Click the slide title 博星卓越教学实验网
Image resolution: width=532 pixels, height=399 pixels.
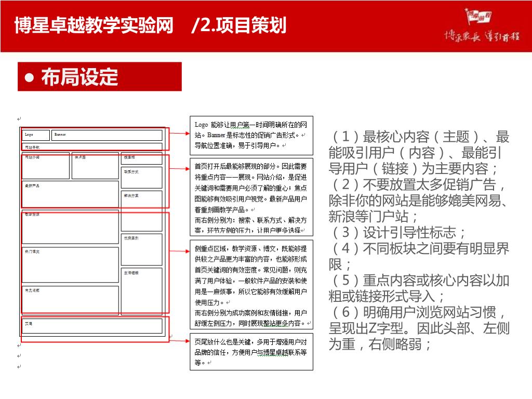[94, 25]
